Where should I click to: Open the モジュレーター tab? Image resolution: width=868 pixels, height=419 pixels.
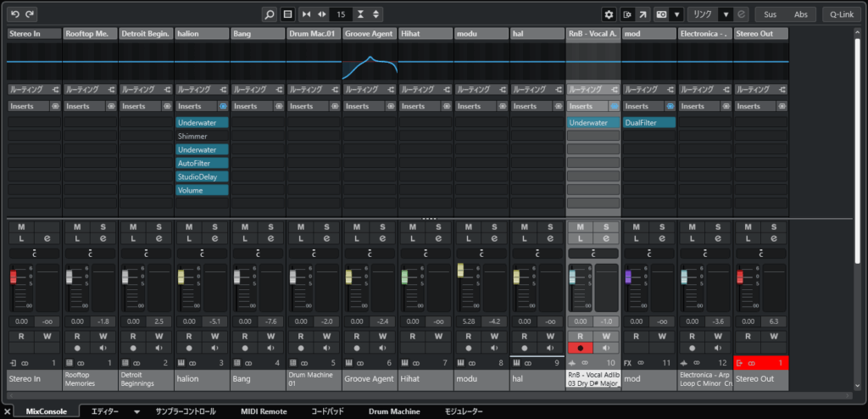point(464,411)
